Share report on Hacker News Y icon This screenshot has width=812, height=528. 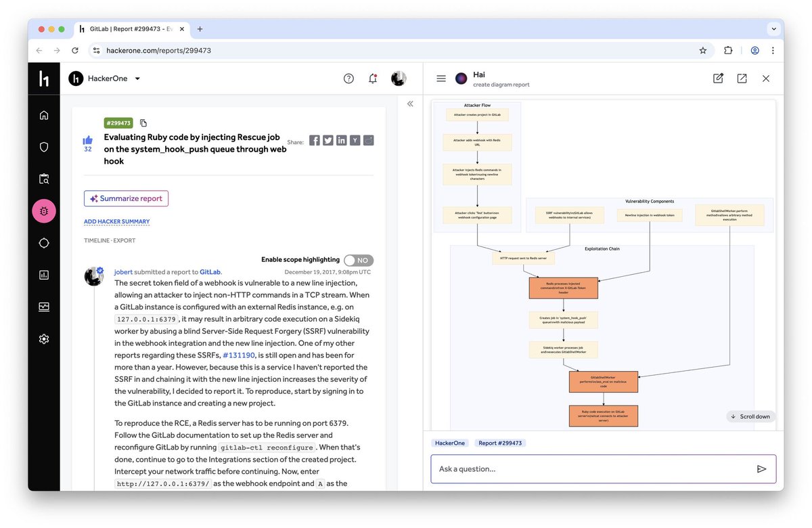click(x=355, y=140)
